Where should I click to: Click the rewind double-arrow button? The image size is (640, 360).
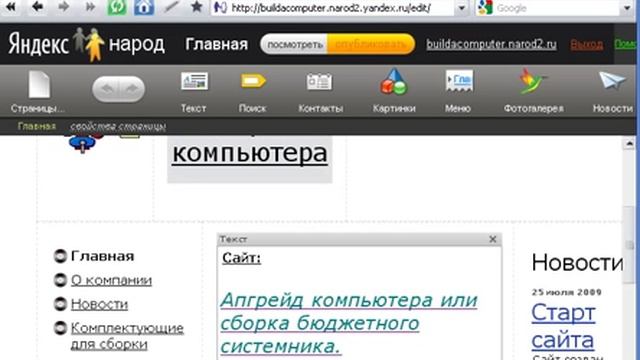pyautogui.click(x=10, y=6)
